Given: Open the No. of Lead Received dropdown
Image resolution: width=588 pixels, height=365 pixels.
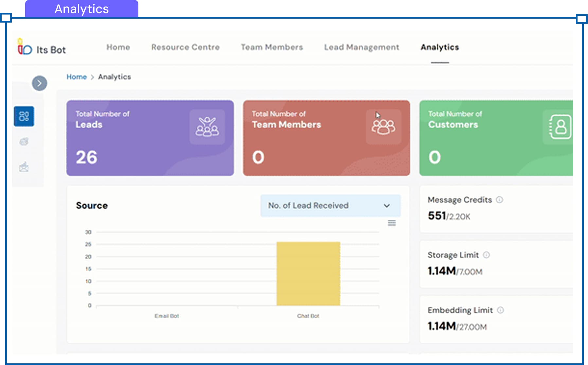Looking at the screenshot, I should click(330, 206).
